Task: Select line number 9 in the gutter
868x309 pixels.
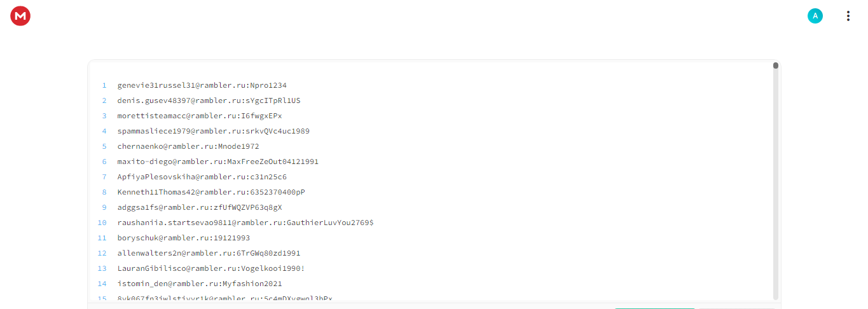Action: point(104,207)
